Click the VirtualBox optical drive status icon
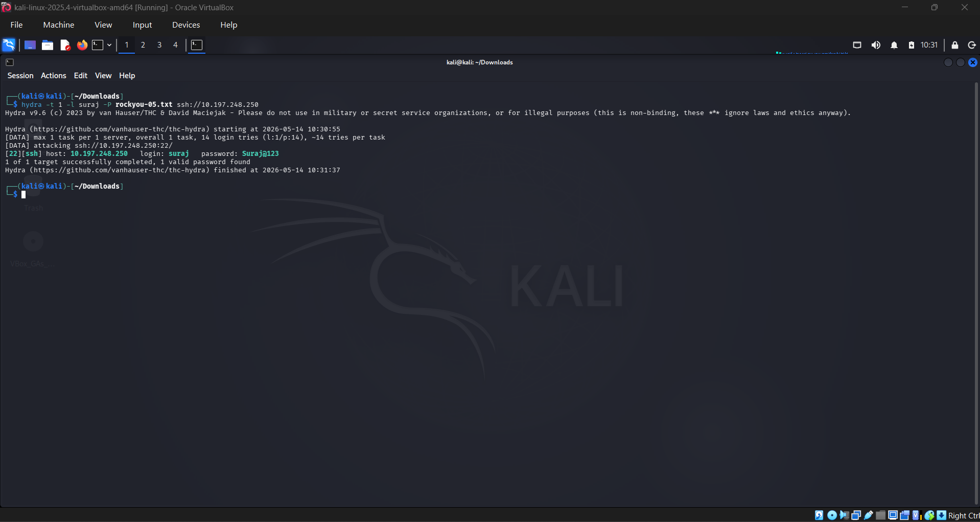Viewport: 980px width, 522px height. click(x=832, y=515)
